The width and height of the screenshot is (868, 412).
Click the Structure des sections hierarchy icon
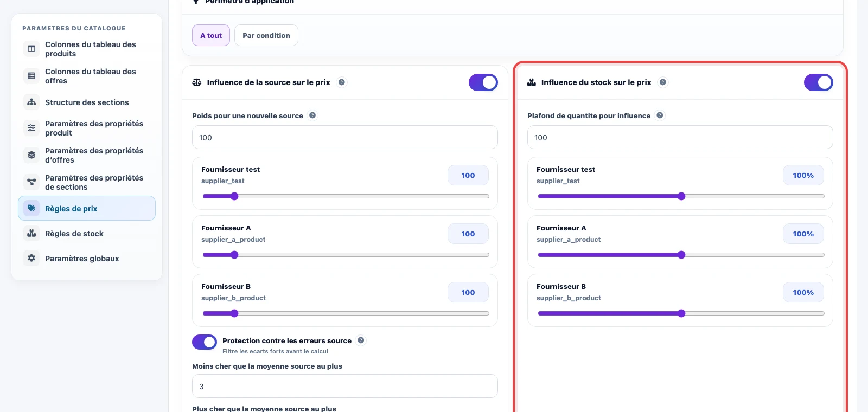coord(31,102)
